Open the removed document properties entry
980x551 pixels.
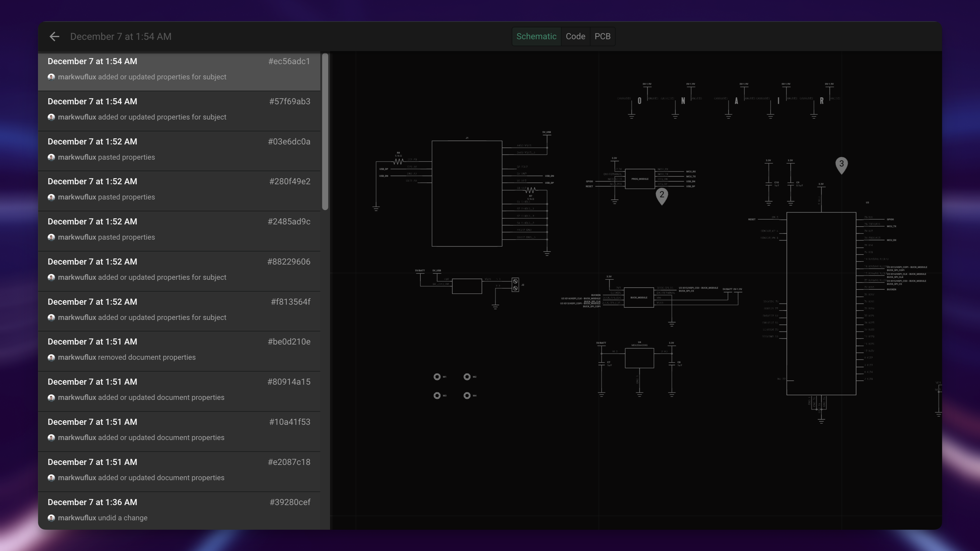click(179, 349)
